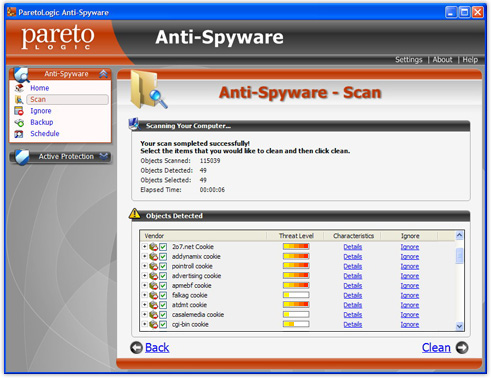Expand the pointroll cookie tree entry
The width and height of the screenshot is (491, 378).
click(145, 266)
